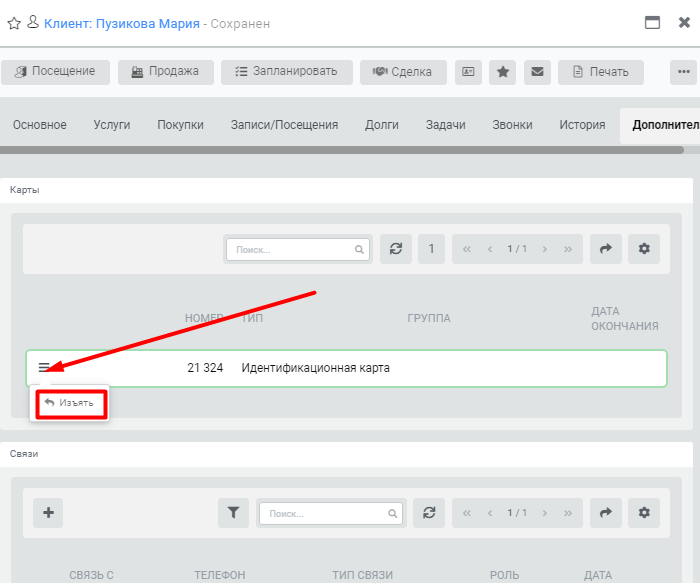Click the export arrow icon in Связи

click(606, 512)
